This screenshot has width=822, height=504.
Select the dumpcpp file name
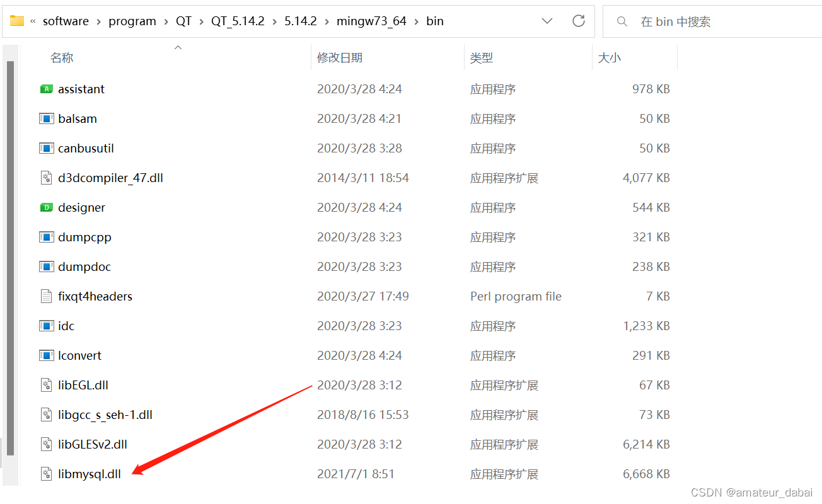pos(84,237)
